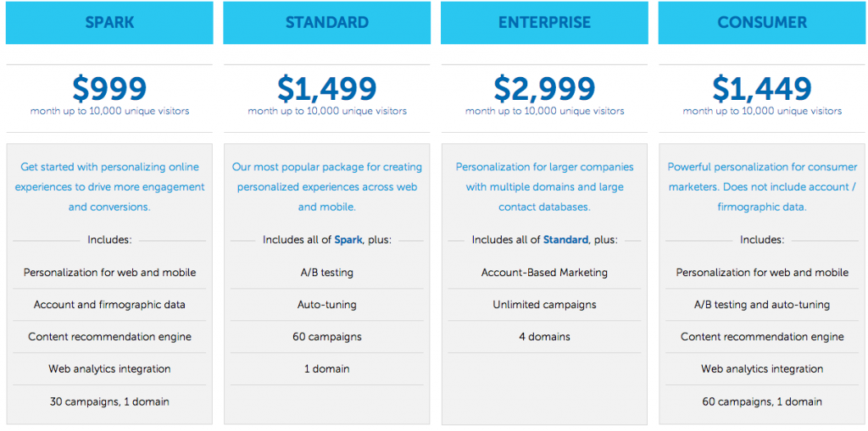Select the SPARK plan header
The height and width of the screenshot is (431, 868).
(109, 23)
